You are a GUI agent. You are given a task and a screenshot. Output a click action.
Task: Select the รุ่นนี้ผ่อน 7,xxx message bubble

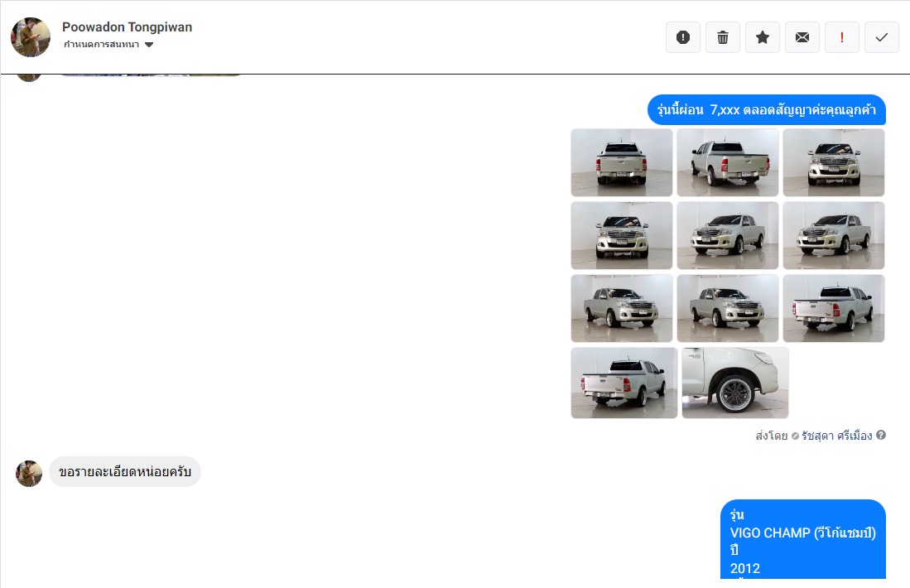pos(767,109)
